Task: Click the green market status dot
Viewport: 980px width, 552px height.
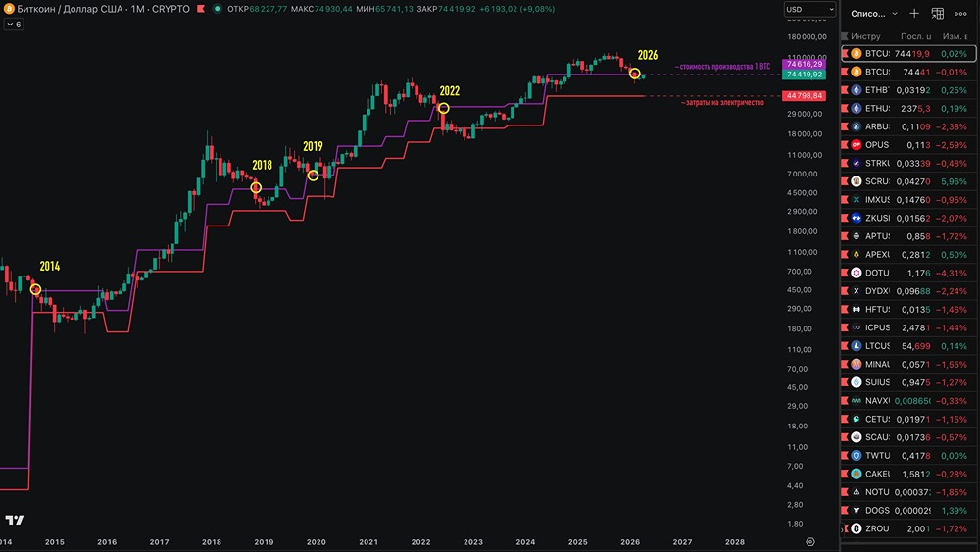Action: click(217, 9)
